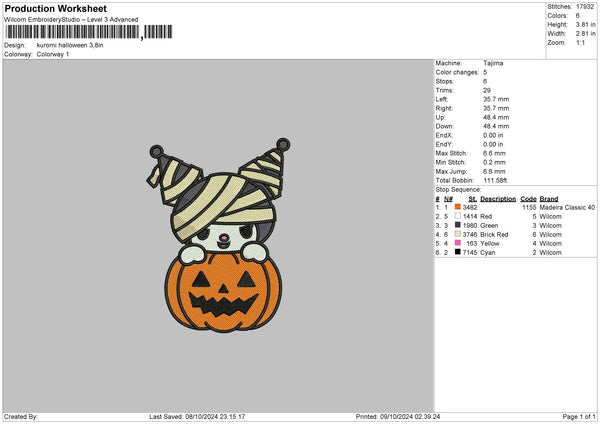Click the 'Stops:' label

click(x=445, y=81)
